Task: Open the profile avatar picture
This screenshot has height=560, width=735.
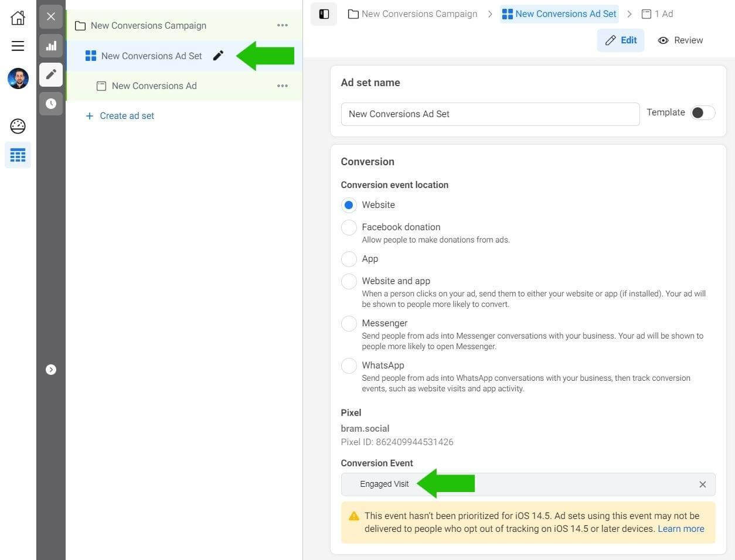Action: [x=18, y=78]
